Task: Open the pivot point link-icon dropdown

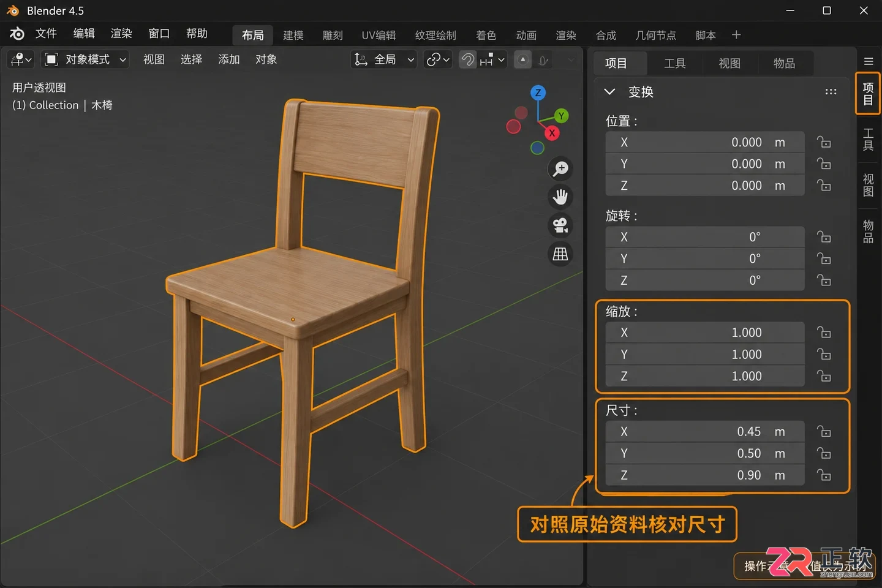Action: (x=438, y=59)
